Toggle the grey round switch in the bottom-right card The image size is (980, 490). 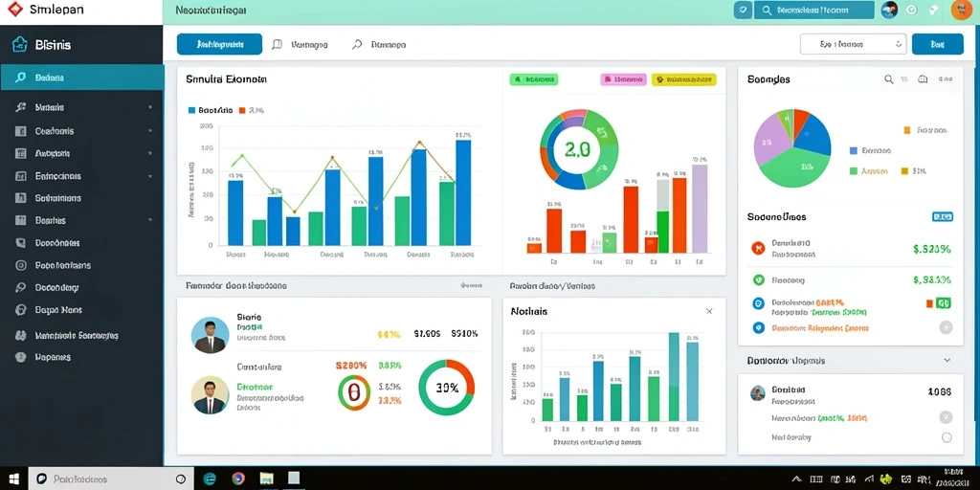point(946,417)
